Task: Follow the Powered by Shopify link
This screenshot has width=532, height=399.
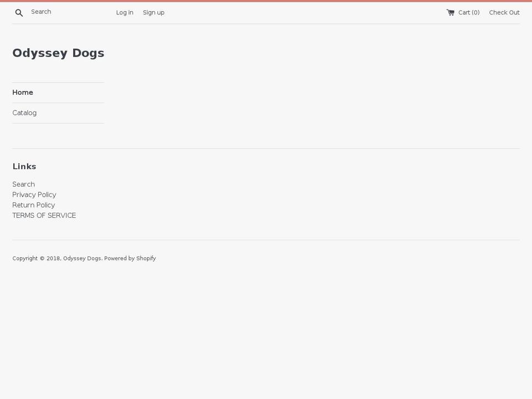Action: click(130, 258)
